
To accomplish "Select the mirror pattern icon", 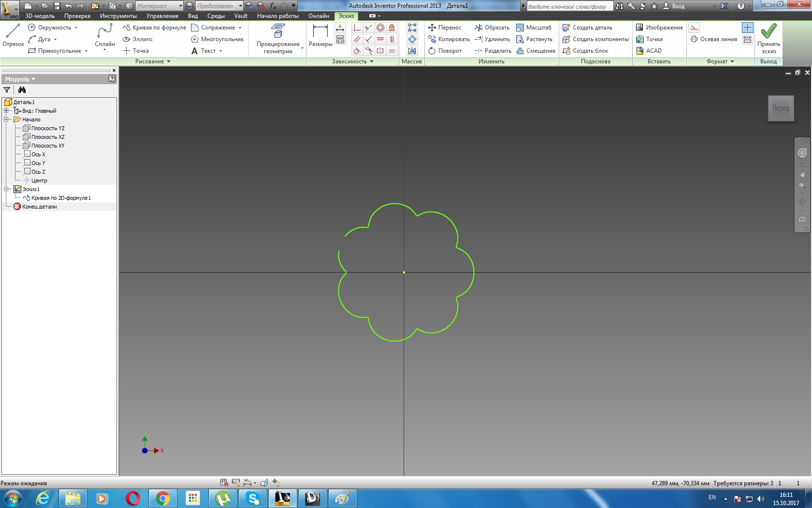I will [412, 51].
